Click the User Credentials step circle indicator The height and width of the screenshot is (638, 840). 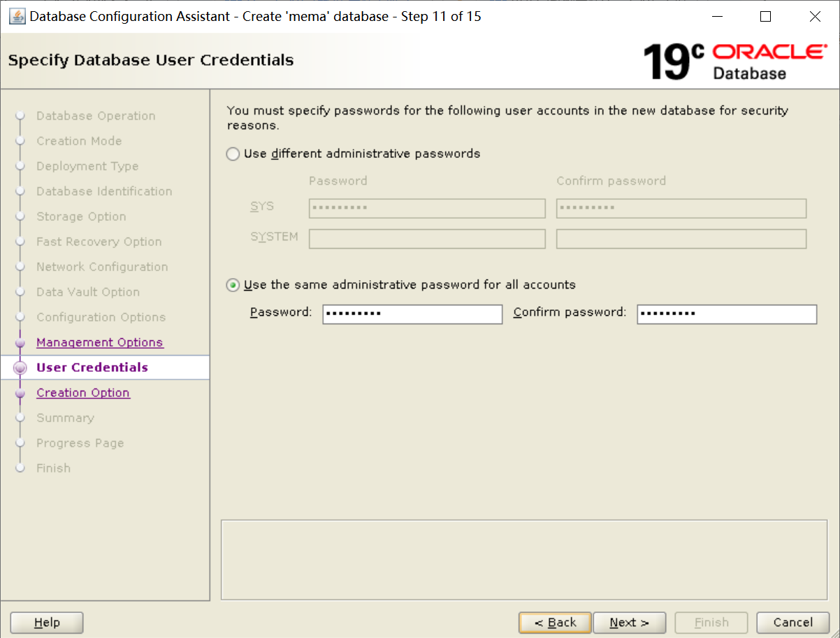click(20, 367)
